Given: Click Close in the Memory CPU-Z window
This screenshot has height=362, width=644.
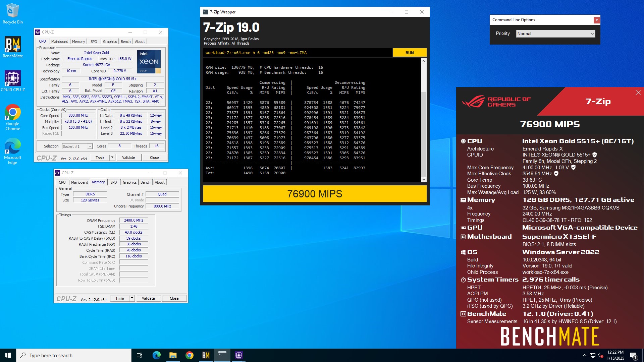Looking at the screenshot, I should tap(174, 298).
